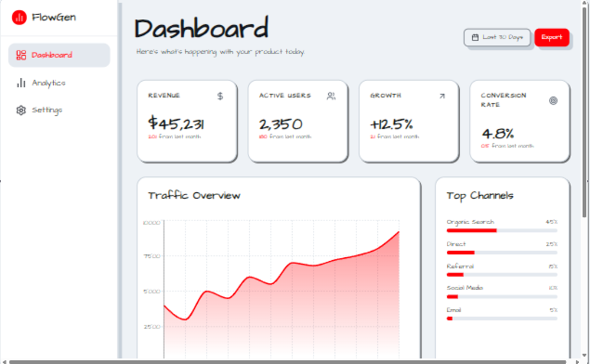
Task: Click the ACTIVE USERS card label
Action: coord(285,96)
